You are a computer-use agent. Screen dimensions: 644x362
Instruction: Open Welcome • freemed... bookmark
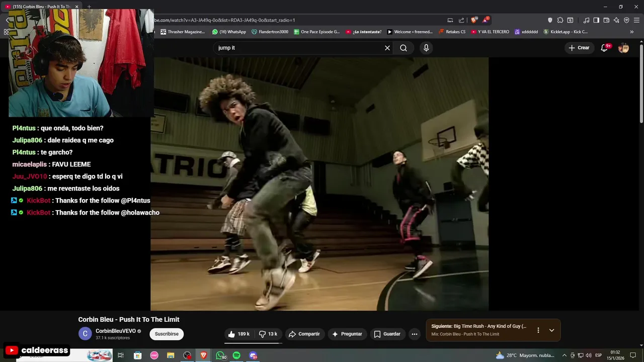410,32
